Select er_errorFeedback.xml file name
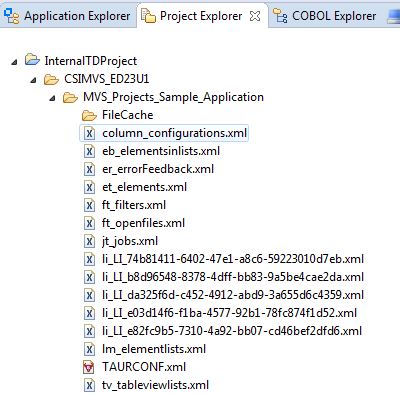Viewport: 400px width, 394px height. 158,169
